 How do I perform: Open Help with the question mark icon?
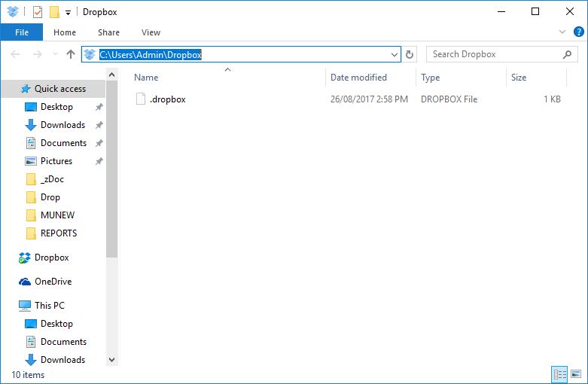coord(579,32)
